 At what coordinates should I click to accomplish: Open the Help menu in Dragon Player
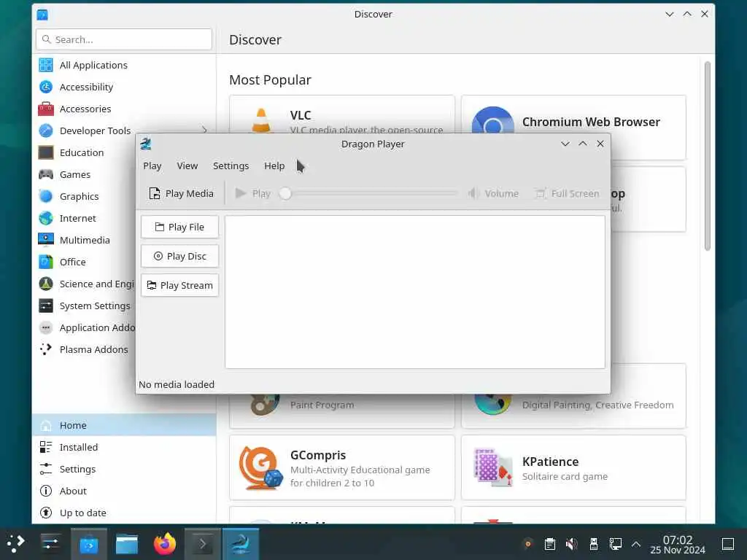pyautogui.click(x=274, y=166)
